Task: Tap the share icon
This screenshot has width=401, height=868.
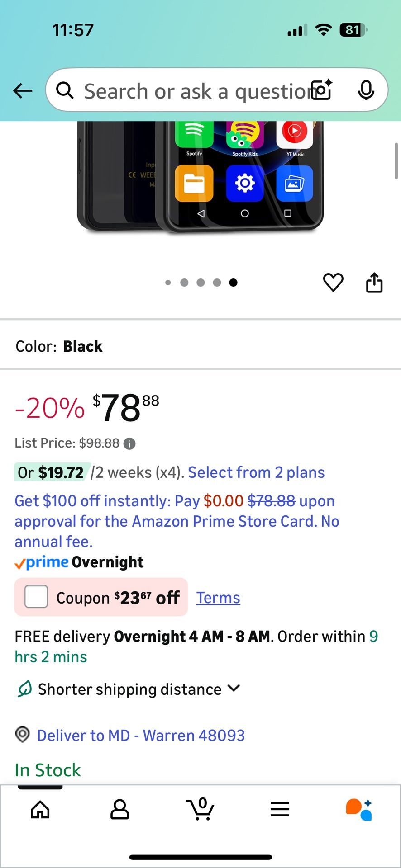Action: tap(374, 283)
